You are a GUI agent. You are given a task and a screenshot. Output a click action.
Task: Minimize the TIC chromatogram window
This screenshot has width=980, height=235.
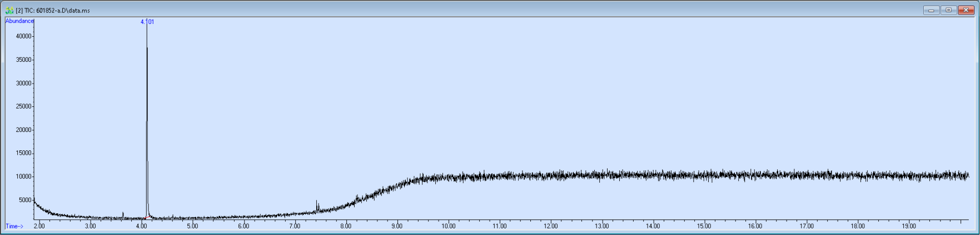click(931, 10)
